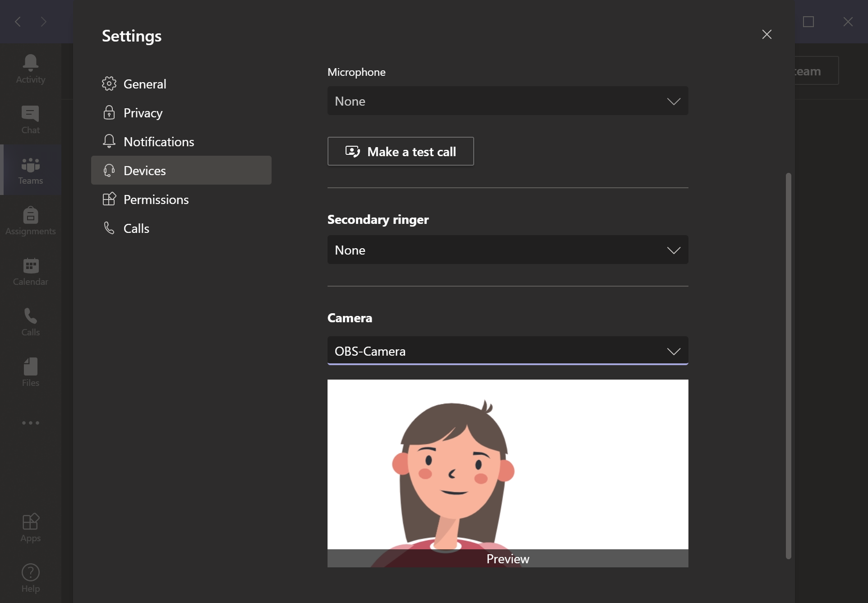Click the Help question mark icon
Image resolution: width=868 pixels, height=603 pixels.
(x=30, y=578)
